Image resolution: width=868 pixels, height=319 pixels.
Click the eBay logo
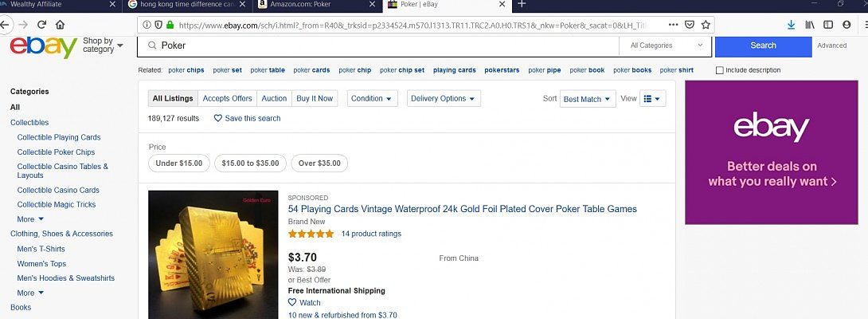43,46
